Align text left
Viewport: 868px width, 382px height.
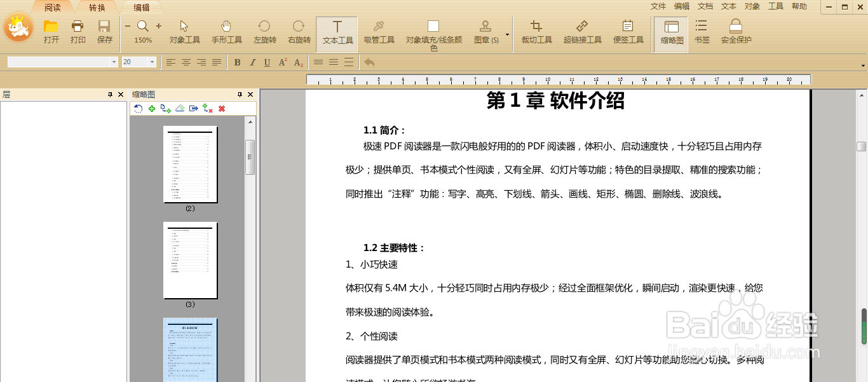pyautogui.click(x=171, y=62)
